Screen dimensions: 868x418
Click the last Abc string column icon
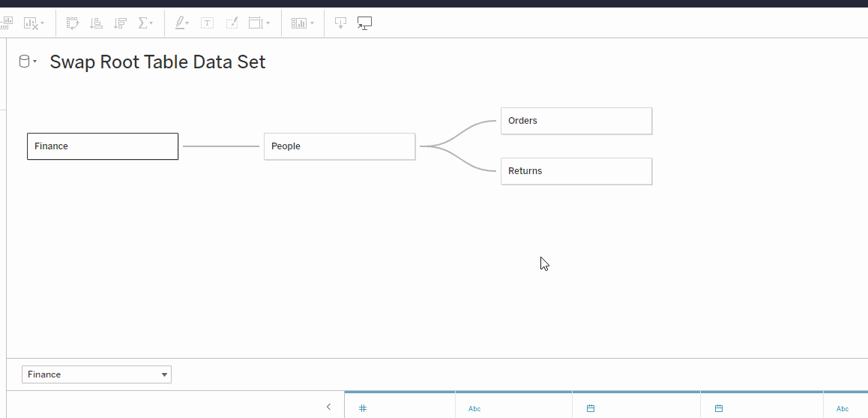click(x=842, y=409)
